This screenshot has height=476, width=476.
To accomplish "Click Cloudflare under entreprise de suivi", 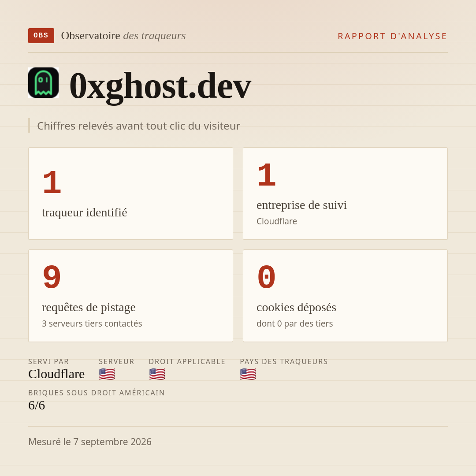I will click(x=276, y=221).
